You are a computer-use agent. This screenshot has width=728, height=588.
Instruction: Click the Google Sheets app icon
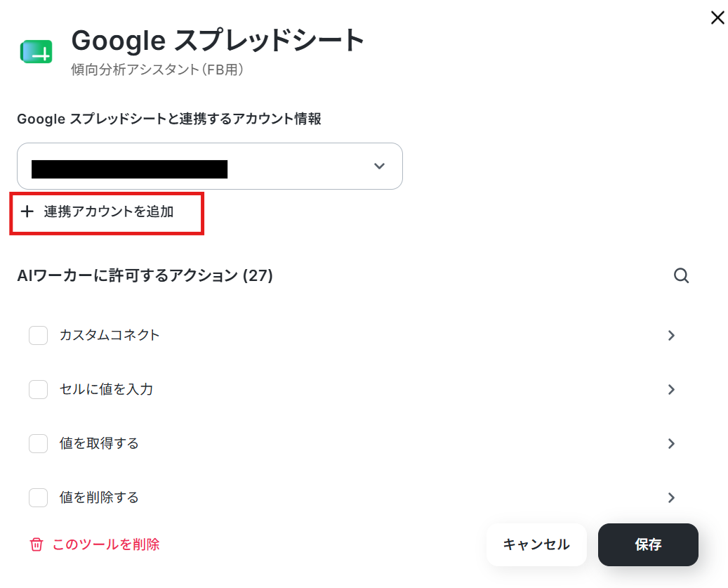click(37, 51)
